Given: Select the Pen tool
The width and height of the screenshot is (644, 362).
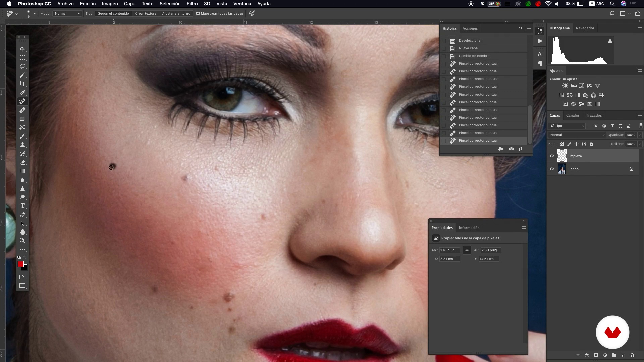Looking at the screenshot, I should click(22, 215).
